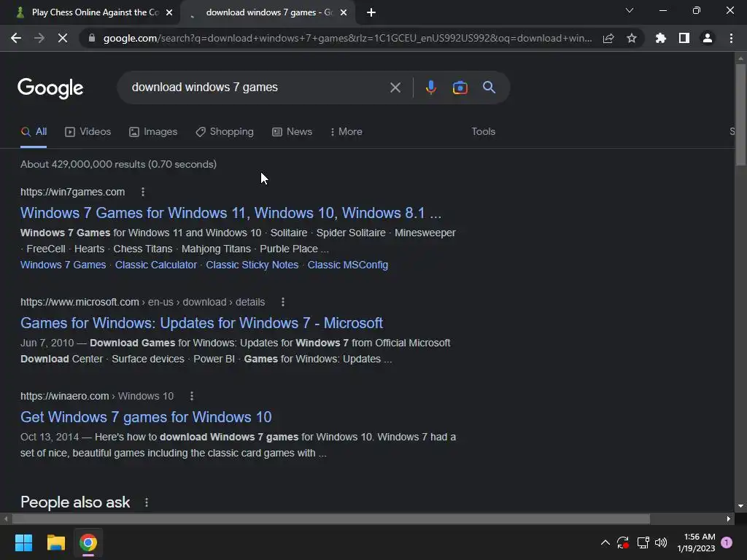Click the vertical scrollbar thumb
The width and height of the screenshot is (747, 560).
(x=740, y=114)
